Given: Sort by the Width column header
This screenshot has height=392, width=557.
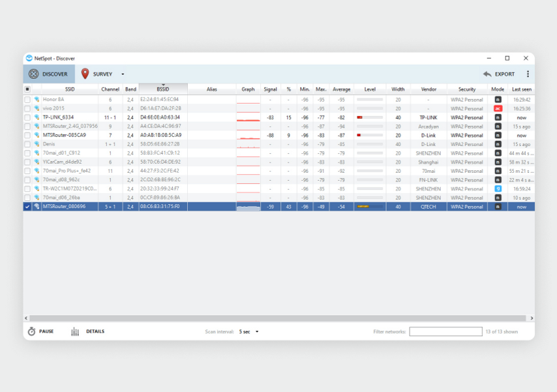Looking at the screenshot, I should [x=398, y=89].
